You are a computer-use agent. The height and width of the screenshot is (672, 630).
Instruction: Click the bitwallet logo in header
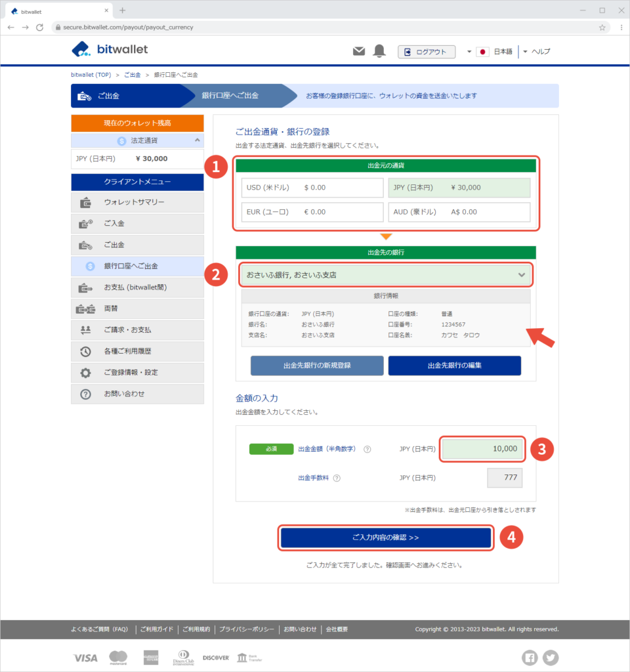(x=110, y=49)
